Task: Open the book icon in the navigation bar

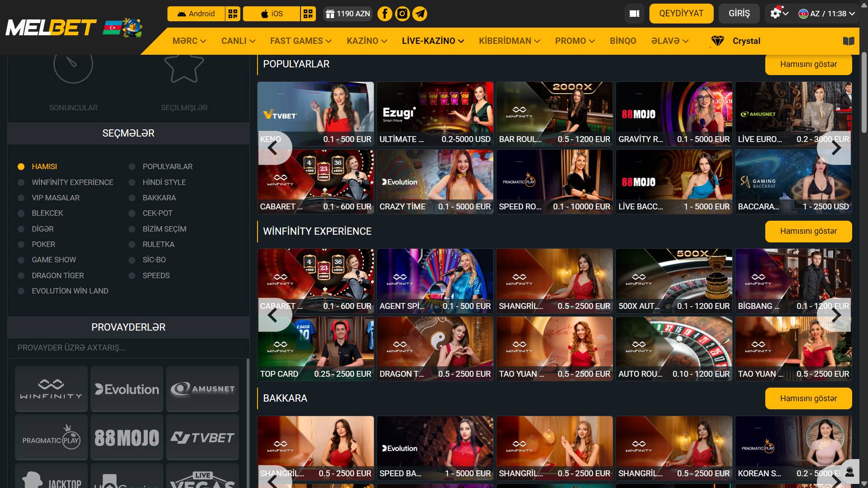Action: 849,41
